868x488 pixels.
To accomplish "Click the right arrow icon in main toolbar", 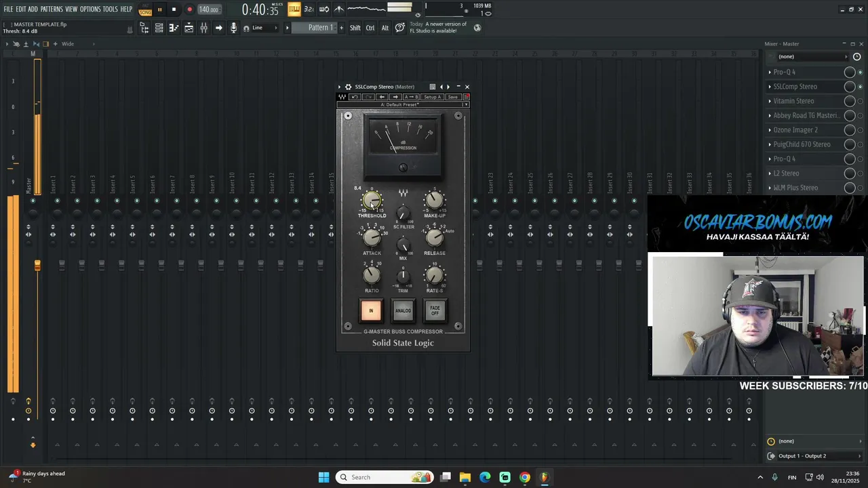I will pyautogui.click(x=218, y=28).
